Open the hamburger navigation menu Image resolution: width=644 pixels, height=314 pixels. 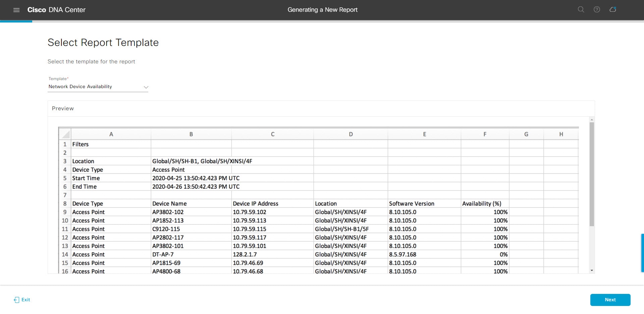pos(16,10)
